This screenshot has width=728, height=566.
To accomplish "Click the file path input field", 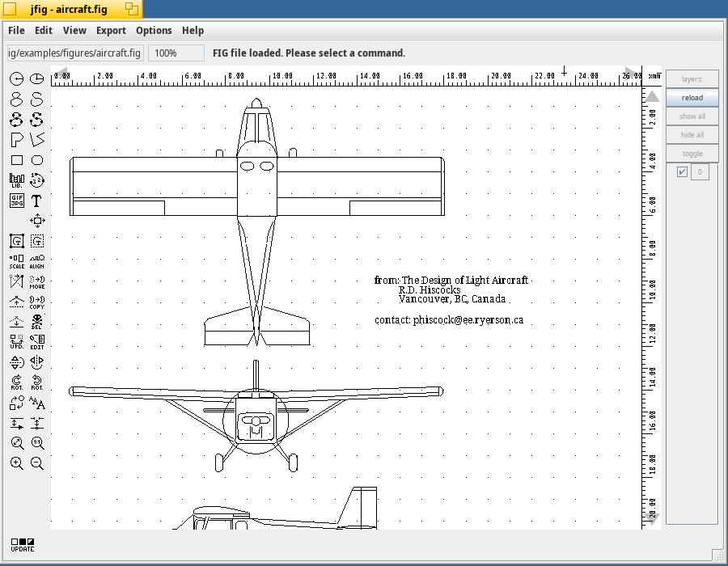I will (76, 53).
